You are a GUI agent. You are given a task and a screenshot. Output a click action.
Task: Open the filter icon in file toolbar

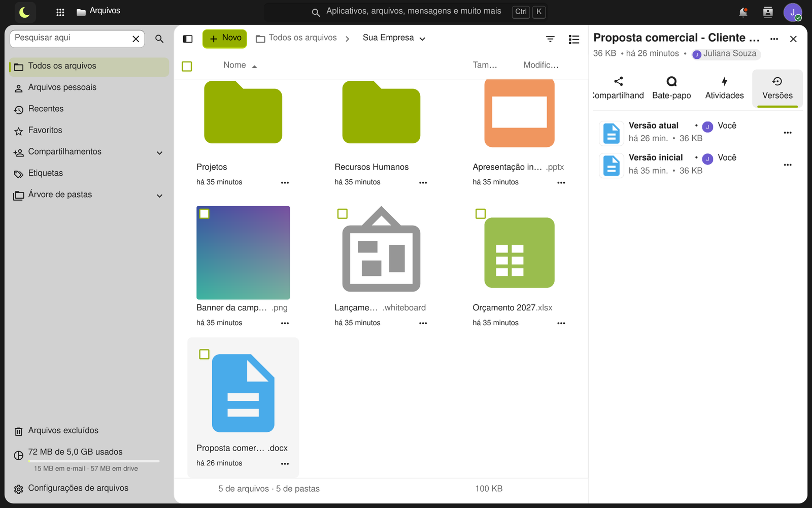pos(550,39)
